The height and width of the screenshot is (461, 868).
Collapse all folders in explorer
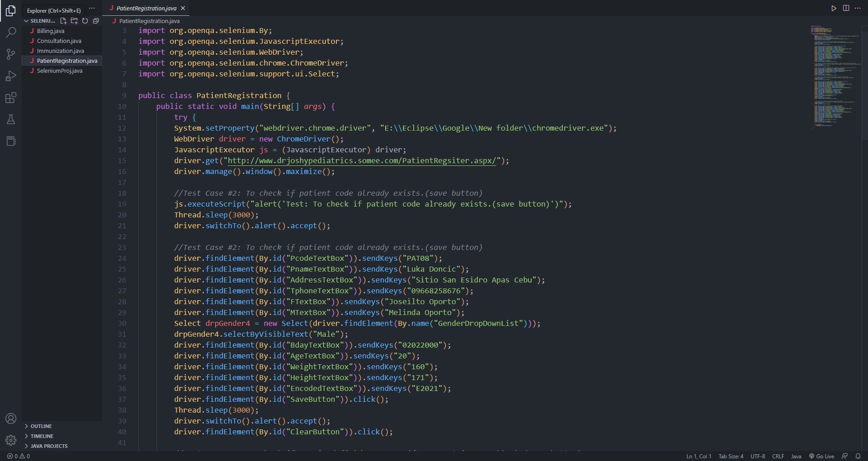[96, 21]
